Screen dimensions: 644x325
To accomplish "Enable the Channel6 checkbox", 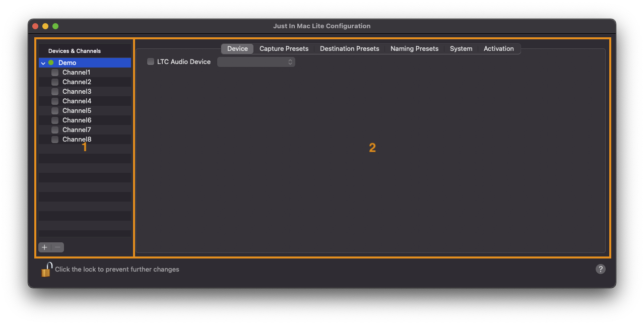I will (55, 120).
